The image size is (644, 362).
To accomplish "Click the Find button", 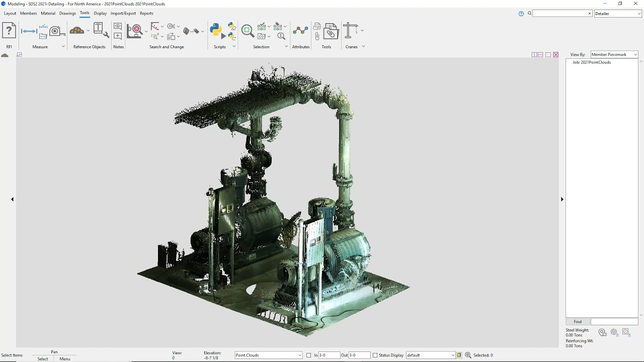I will [x=578, y=322].
